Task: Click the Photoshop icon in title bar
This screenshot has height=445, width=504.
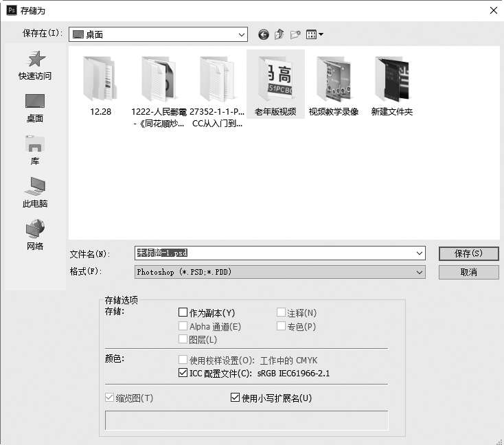Action: [12, 10]
